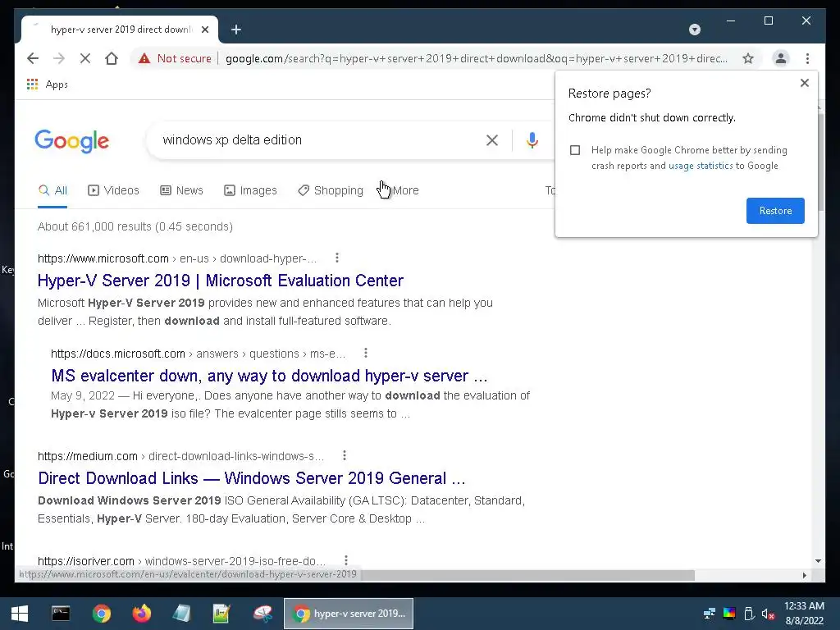
Task: Open the pinned green spreadsheet taskbar app
Action: (221, 614)
